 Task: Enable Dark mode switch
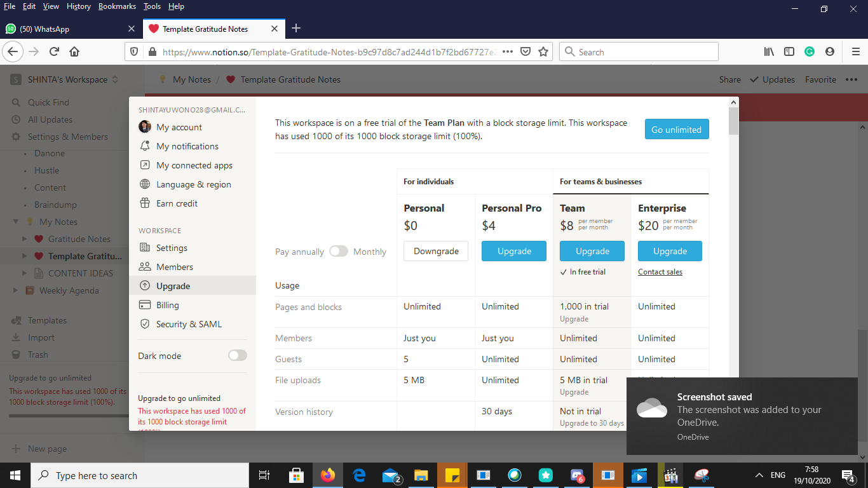pos(238,356)
